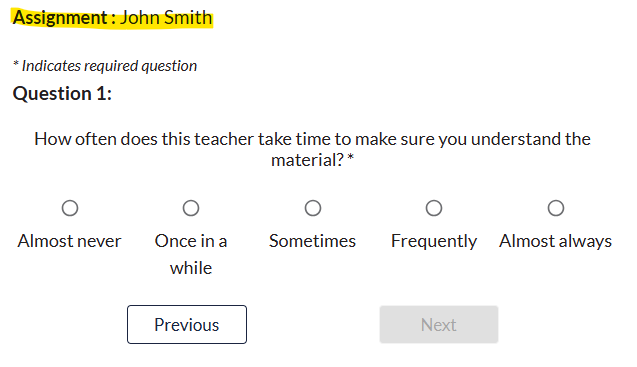Click the Sometimes answer label
637x367 pixels.
[x=312, y=241]
